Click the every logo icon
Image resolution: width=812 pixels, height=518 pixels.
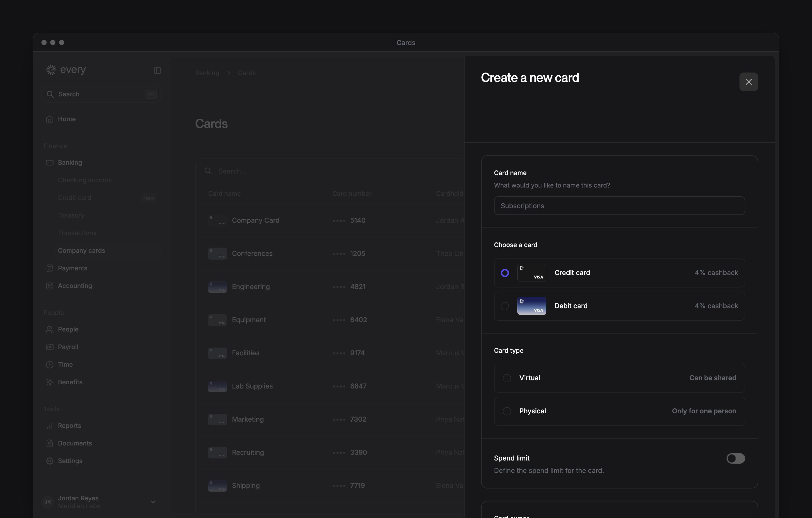point(51,70)
